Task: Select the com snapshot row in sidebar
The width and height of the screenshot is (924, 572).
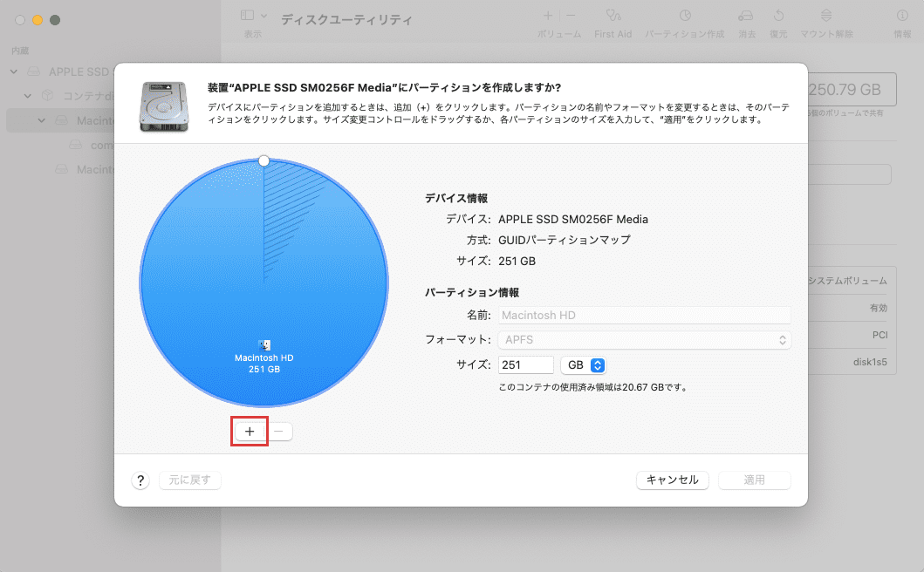Action: [x=100, y=145]
